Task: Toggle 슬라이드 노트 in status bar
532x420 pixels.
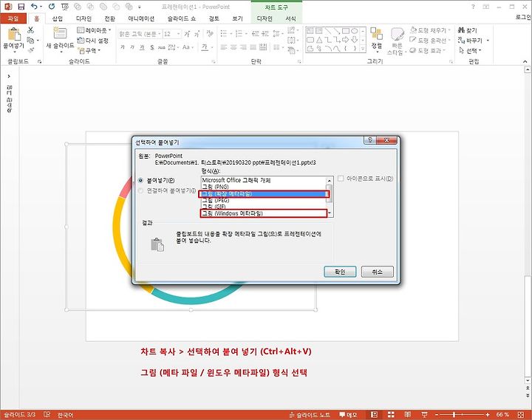Action: (310, 415)
